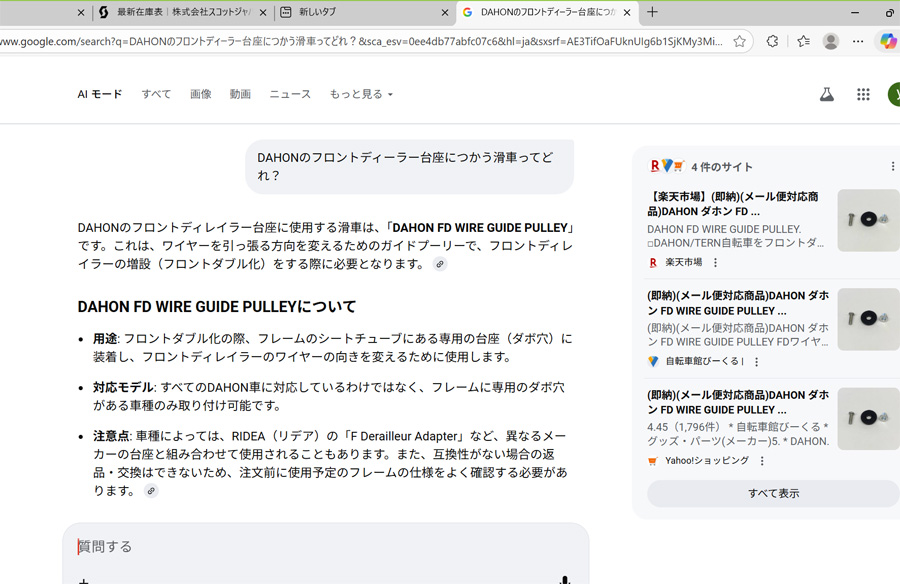Viewport: 900px width, 584px height.
Task: Open Google Labs flask icon
Action: click(x=826, y=94)
